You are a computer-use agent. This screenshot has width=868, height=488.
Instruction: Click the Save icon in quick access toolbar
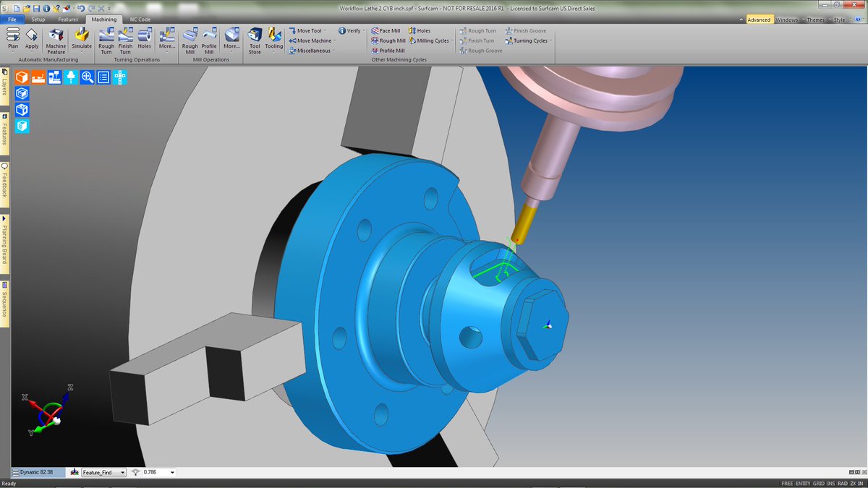click(36, 7)
